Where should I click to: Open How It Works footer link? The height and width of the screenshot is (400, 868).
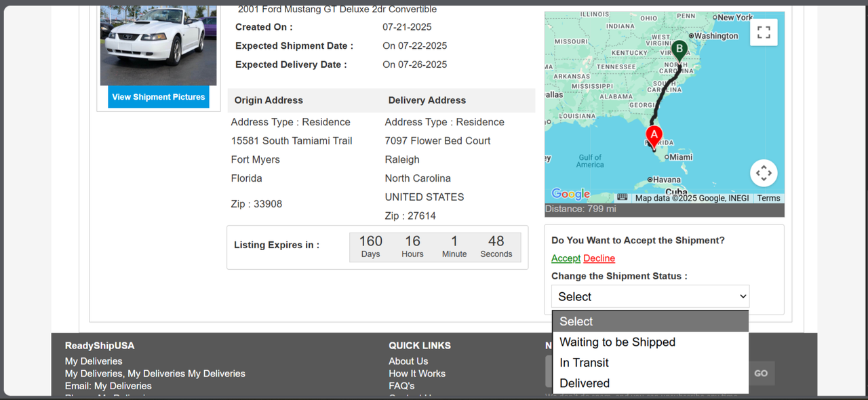(417, 374)
